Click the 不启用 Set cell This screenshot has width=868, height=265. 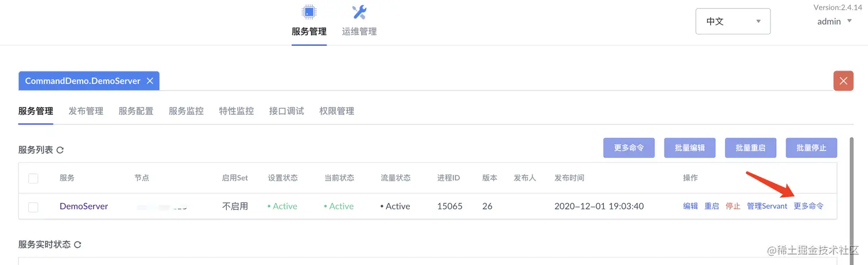click(x=235, y=206)
